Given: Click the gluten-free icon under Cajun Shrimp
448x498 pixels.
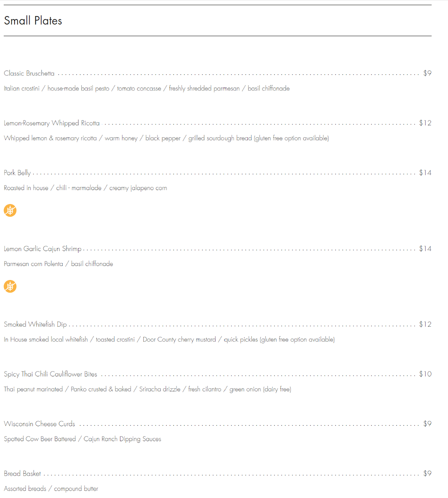Looking at the screenshot, I should [10, 286].
